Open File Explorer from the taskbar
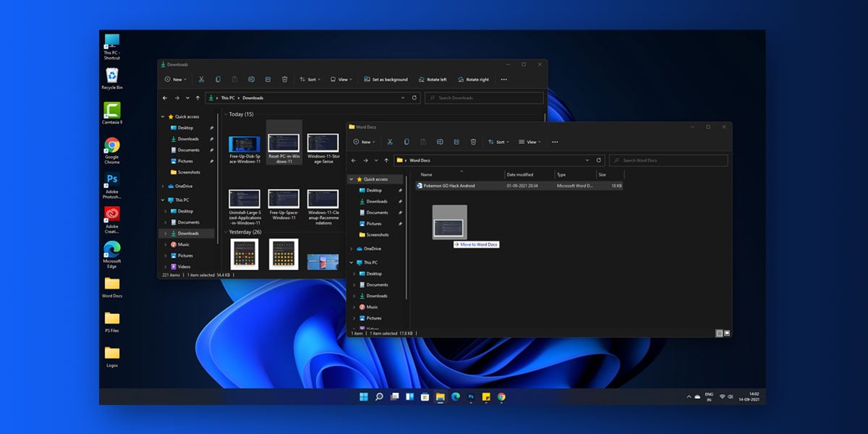868x434 pixels. coord(440,397)
